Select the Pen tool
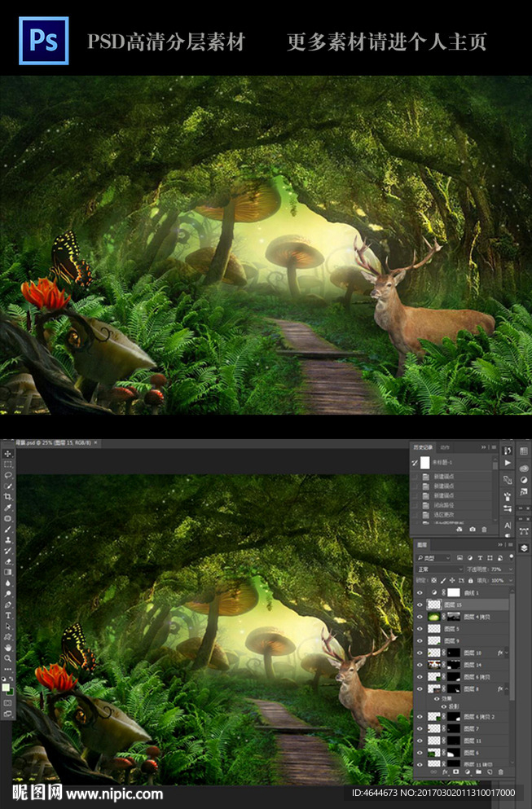Screen dimensions: 532x809 (x=8, y=605)
